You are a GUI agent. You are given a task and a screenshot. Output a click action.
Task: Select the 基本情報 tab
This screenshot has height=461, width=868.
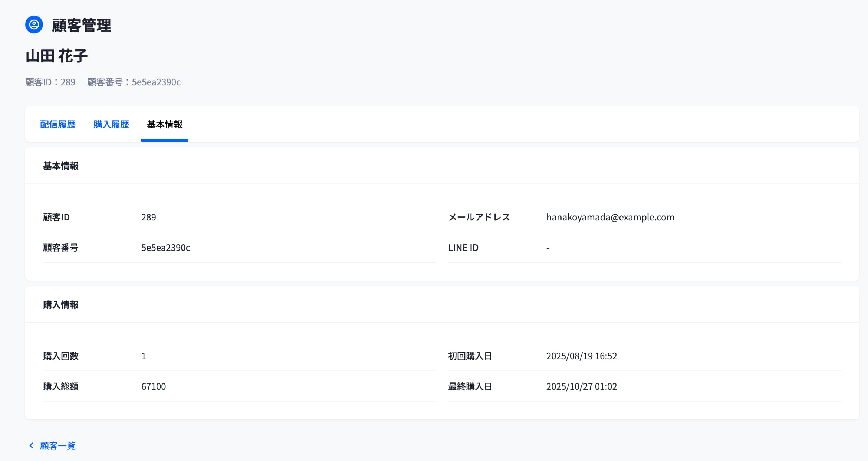click(164, 124)
